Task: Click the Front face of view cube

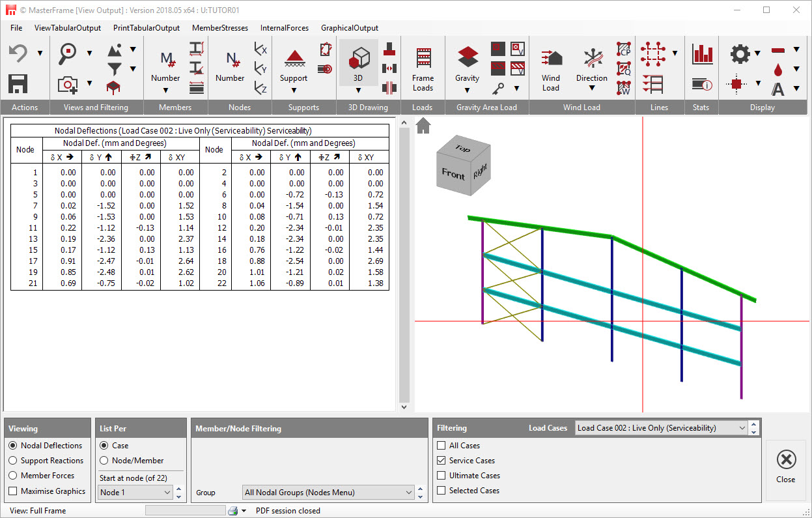Action: [453, 174]
